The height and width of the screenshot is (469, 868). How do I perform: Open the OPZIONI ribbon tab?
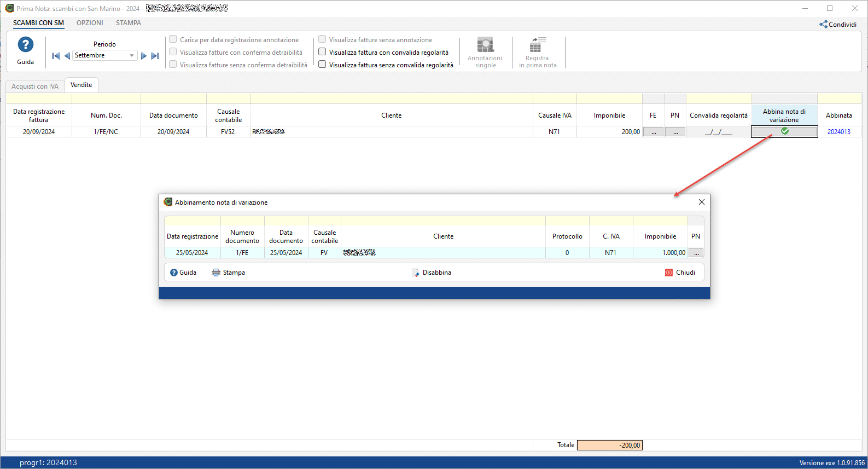click(x=90, y=23)
